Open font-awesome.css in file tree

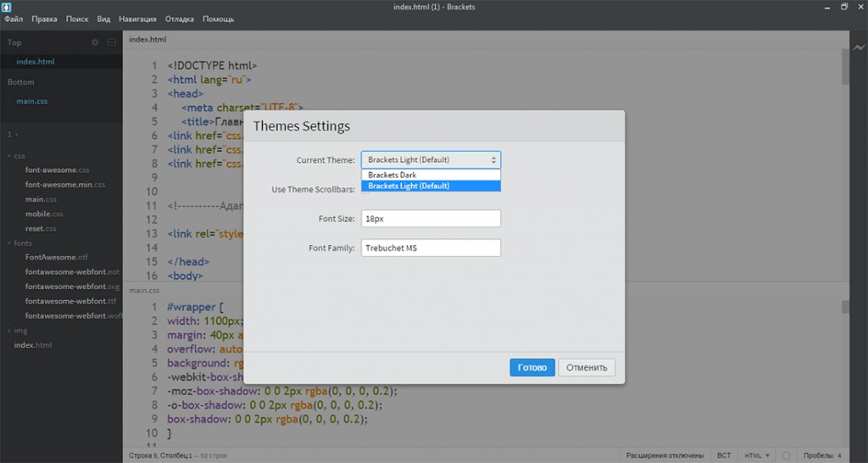point(57,170)
